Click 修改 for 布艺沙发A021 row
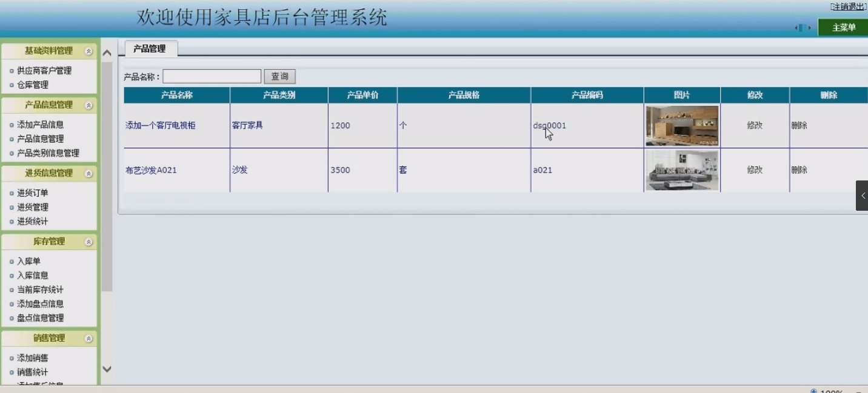The width and height of the screenshot is (868, 393). pyautogui.click(x=755, y=170)
